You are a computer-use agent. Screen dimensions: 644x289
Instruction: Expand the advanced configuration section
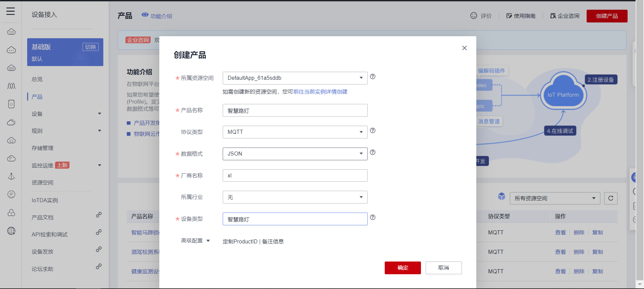tap(196, 241)
